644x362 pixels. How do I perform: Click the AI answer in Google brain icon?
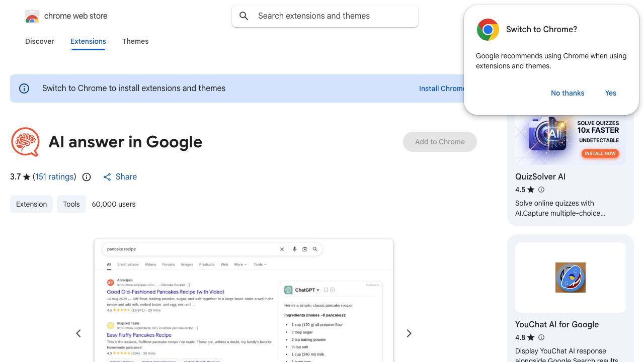pyautogui.click(x=25, y=142)
